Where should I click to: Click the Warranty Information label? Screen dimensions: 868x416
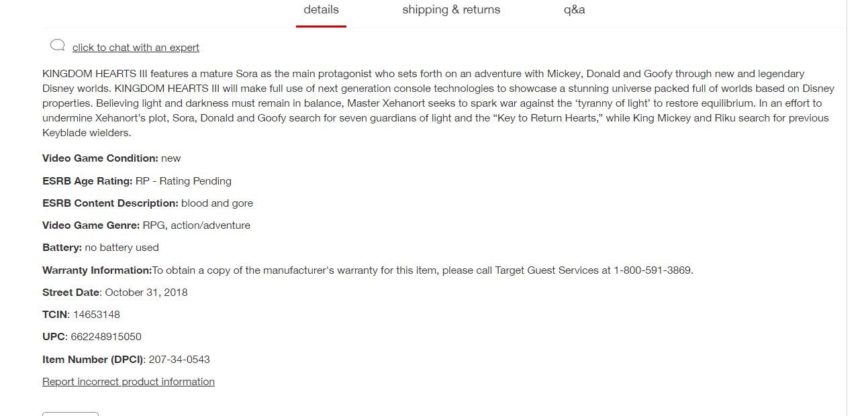pos(97,270)
